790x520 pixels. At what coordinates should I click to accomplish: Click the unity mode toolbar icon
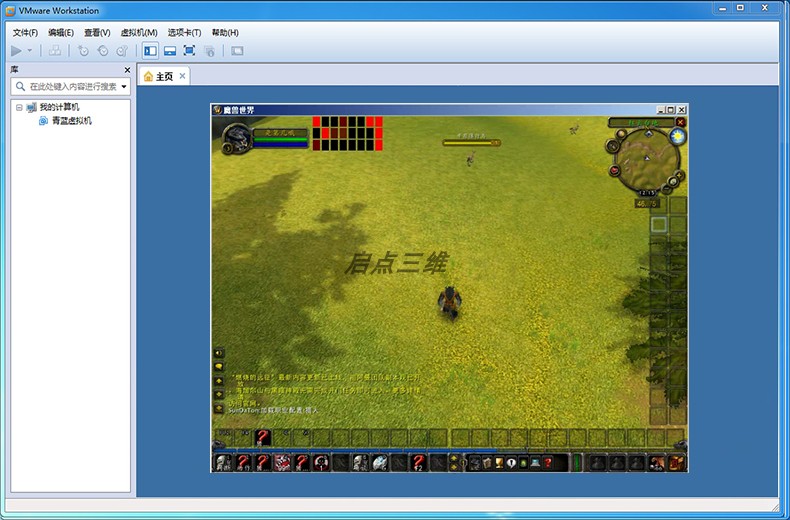[209, 50]
